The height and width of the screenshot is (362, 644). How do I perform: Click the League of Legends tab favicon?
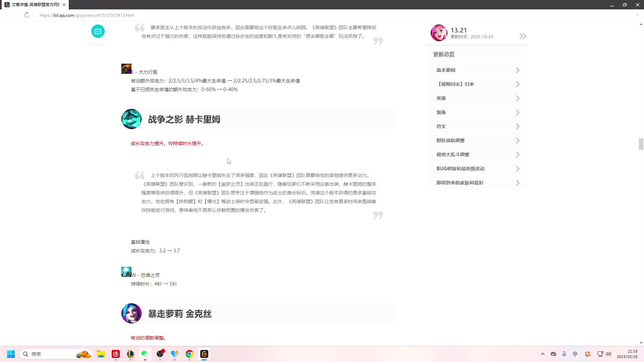(7, 5)
